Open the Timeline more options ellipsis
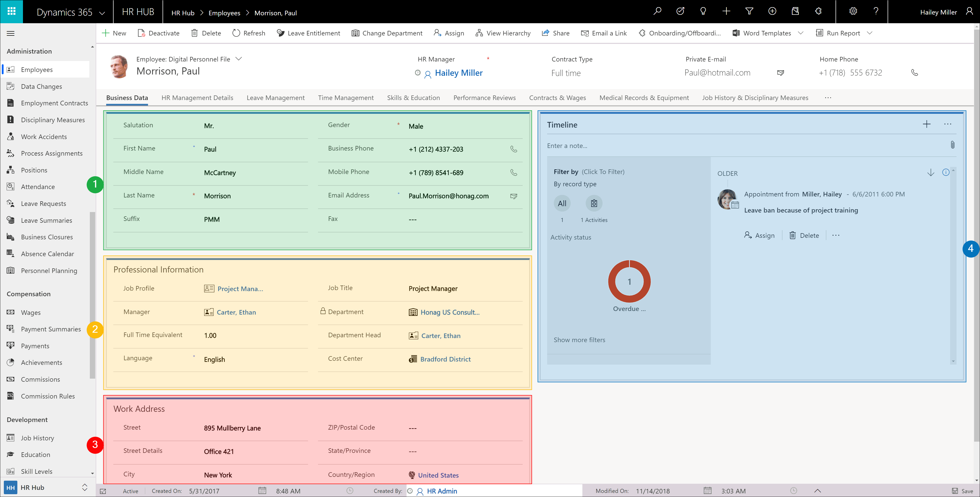The width and height of the screenshot is (980, 497). coord(948,124)
